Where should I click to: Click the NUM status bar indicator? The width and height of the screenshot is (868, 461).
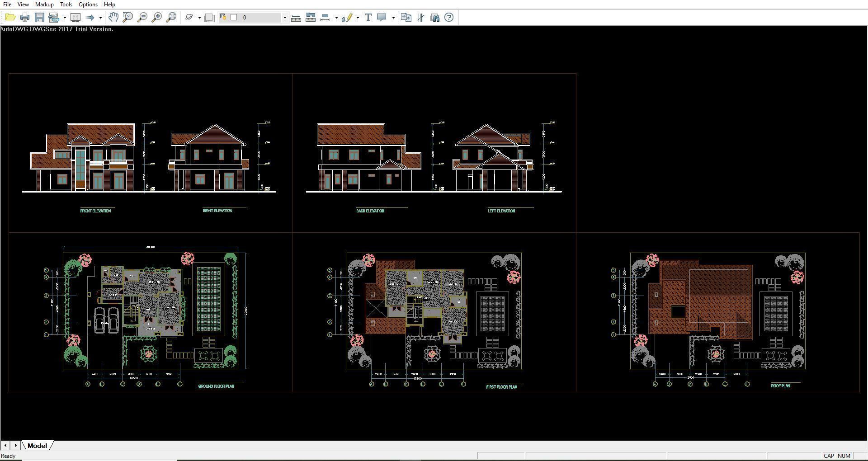844,456
